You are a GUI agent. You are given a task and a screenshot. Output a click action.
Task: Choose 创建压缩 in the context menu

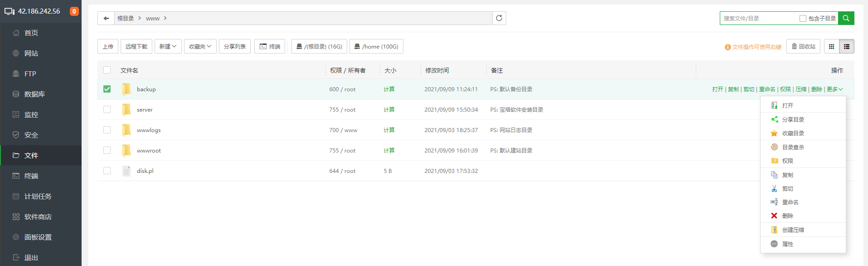click(x=793, y=230)
